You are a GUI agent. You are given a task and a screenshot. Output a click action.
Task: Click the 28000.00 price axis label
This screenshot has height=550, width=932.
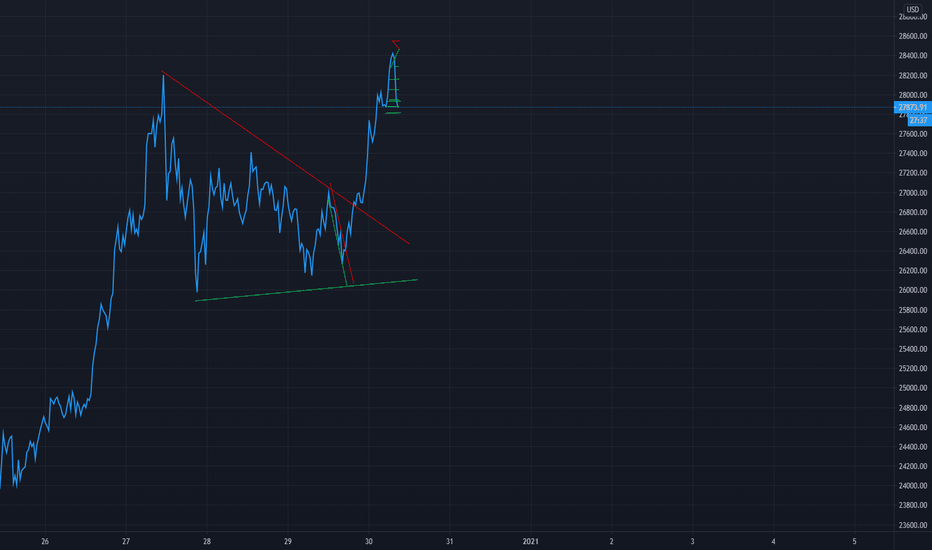(x=912, y=95)
